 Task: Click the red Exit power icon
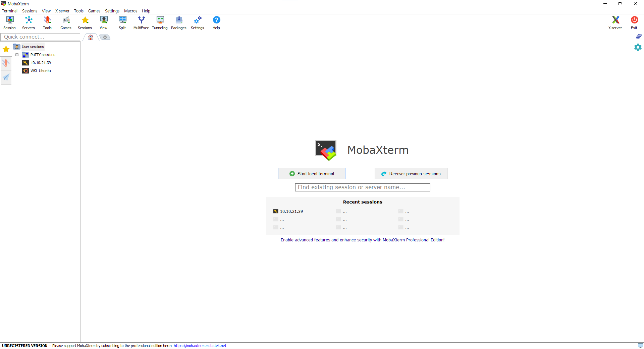pyautogui.click(x=634, y=23)
